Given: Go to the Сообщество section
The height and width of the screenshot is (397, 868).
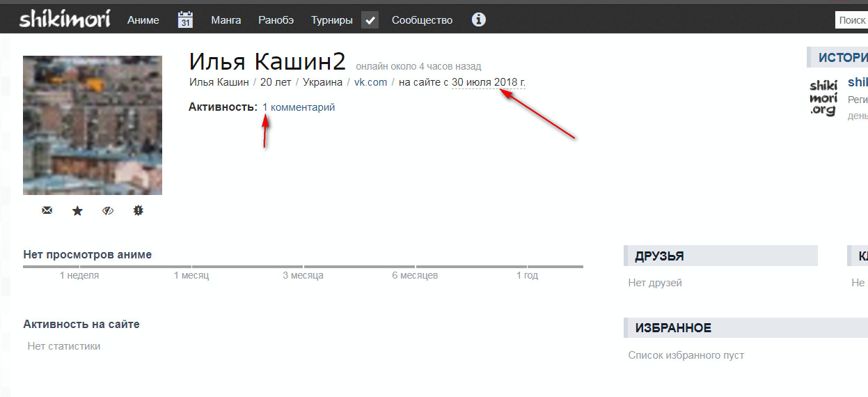Looking at the screenshot, I should tap(422, 20).
